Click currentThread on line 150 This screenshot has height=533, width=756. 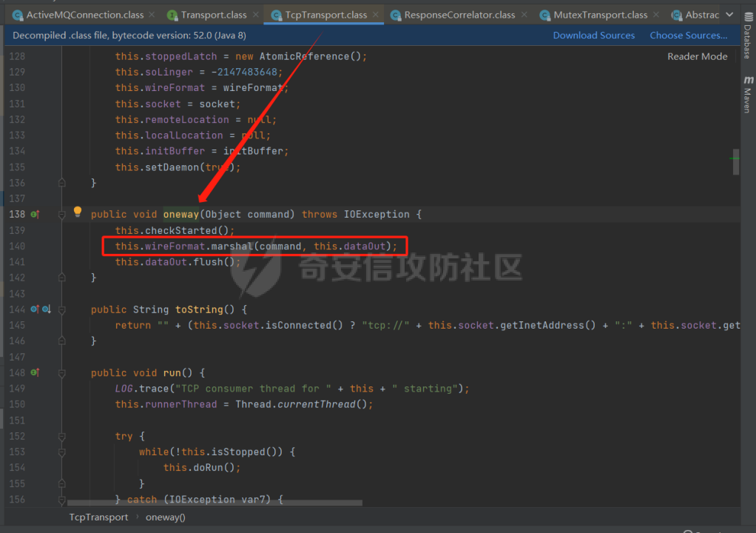(x=317, y=404)
